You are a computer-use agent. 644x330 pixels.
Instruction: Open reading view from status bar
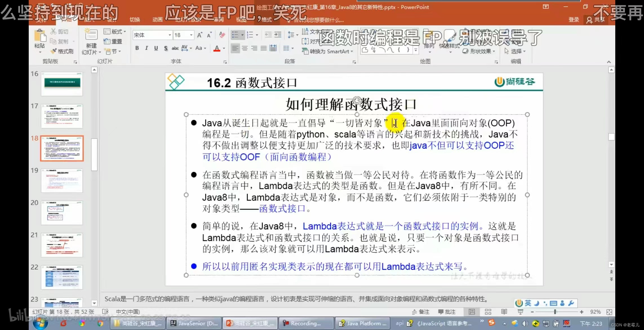pos(504,312)
